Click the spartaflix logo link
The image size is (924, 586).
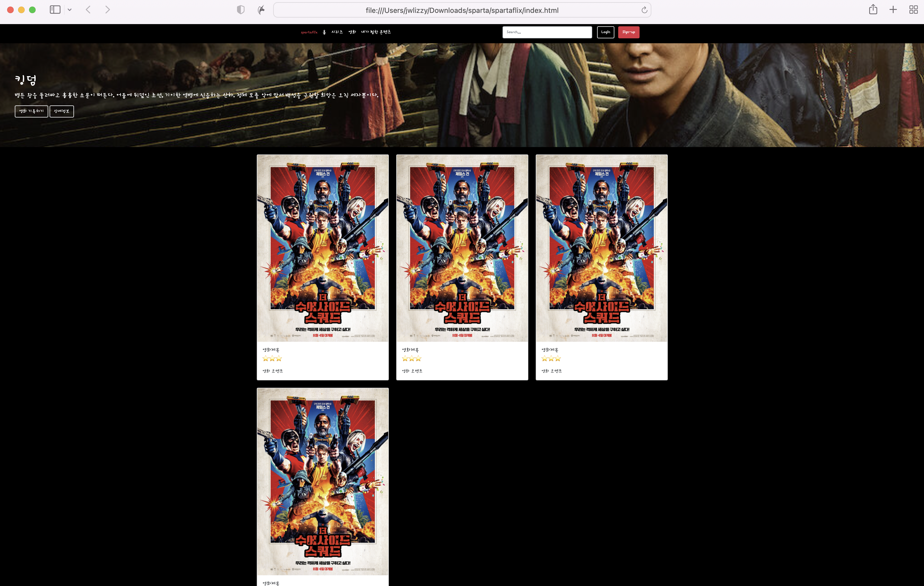click(x=309, y=32)
